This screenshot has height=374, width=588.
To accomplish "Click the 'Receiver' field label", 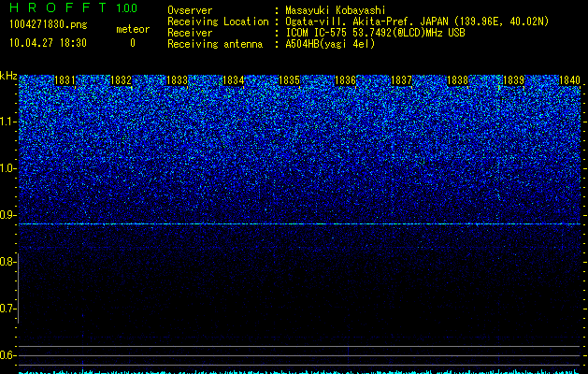I will click(190, 33).
